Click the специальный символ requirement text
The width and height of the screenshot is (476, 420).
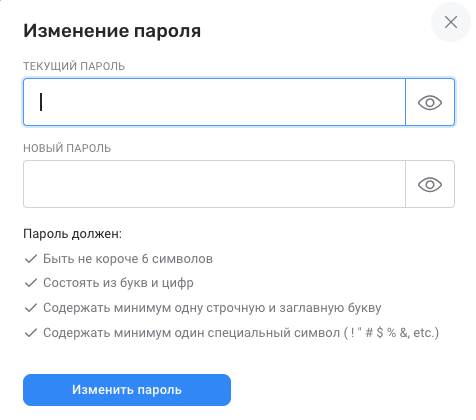241,333
